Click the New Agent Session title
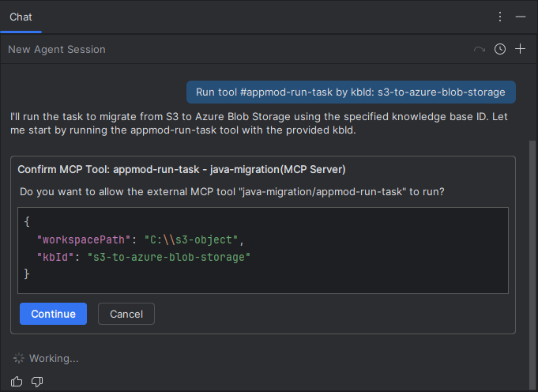538x392 pixels. click(57, 49)
